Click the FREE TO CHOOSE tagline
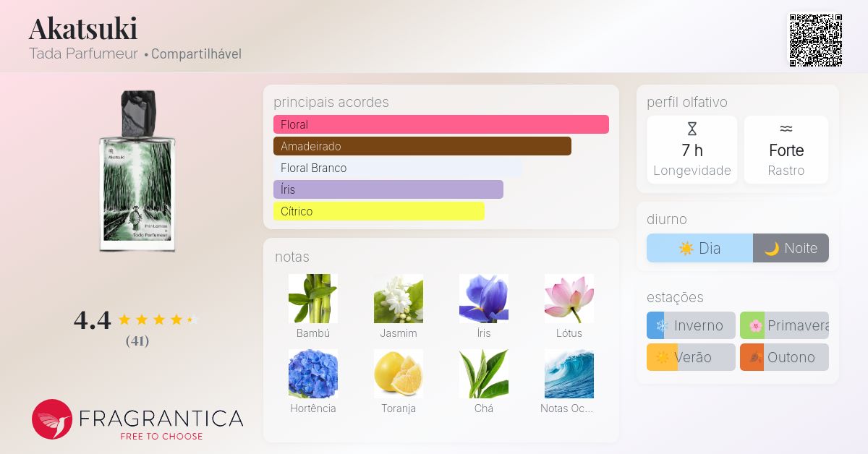The height and width of the screenshot is (454, 868). tap(161, 436)
